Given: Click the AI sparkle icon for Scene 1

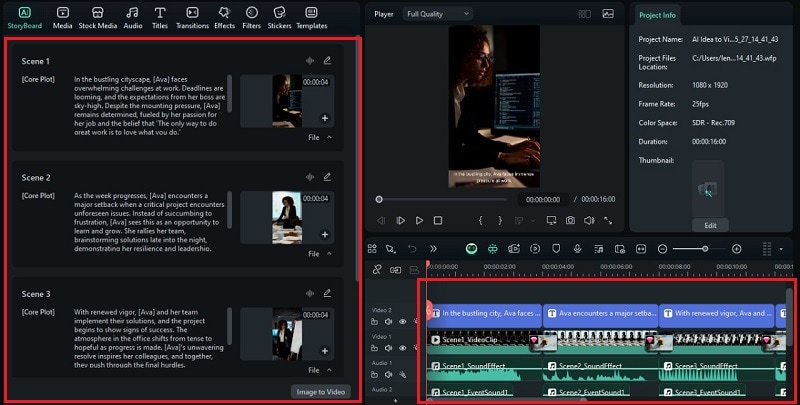Looking at the screenshot, I should [x=310, y=60].
